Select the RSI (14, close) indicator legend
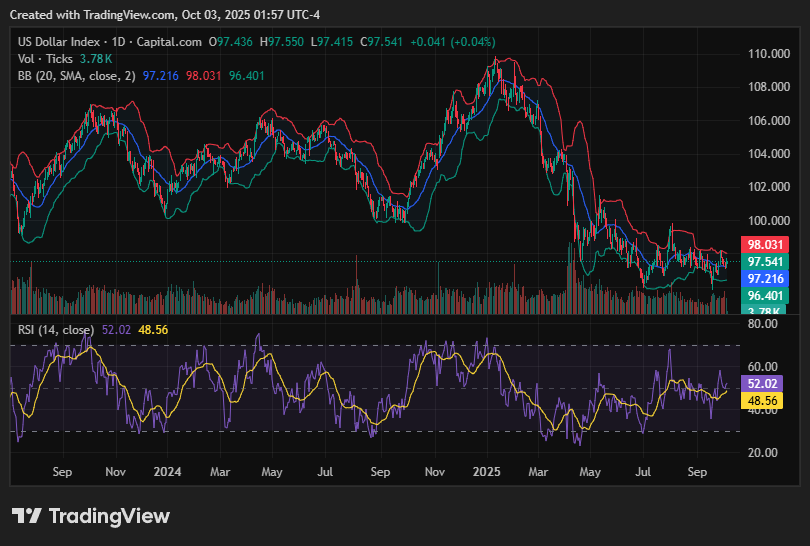This screenshot has width=810, height=546. [x=56, y=330]
